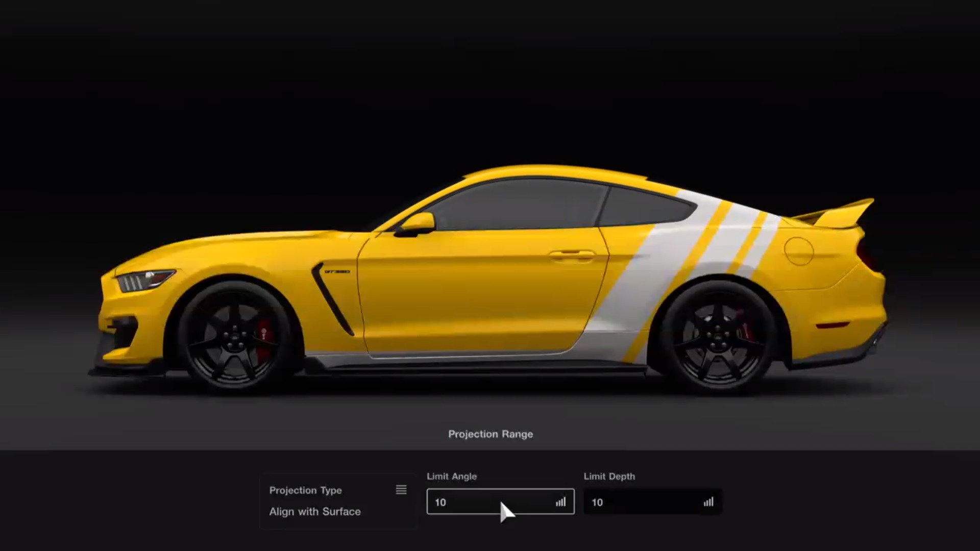Click the Projection Range heading
This screenshot has width=980, height=551.
491,434
